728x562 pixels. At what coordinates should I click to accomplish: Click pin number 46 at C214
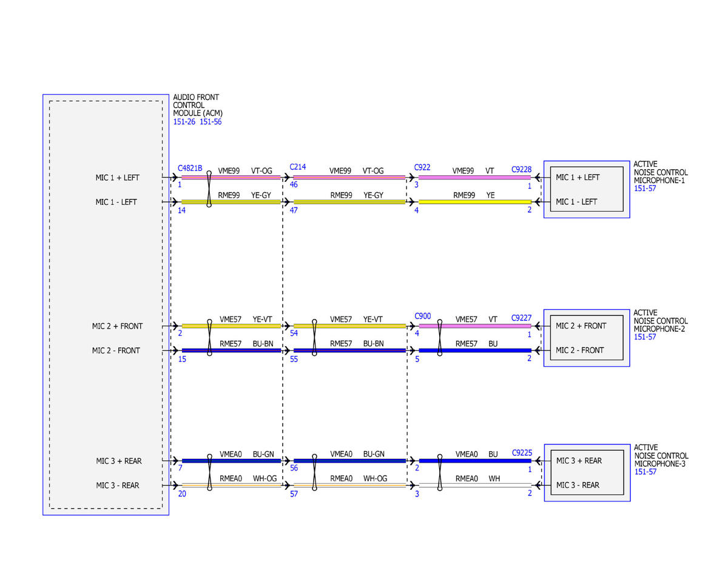pos(294,184)
